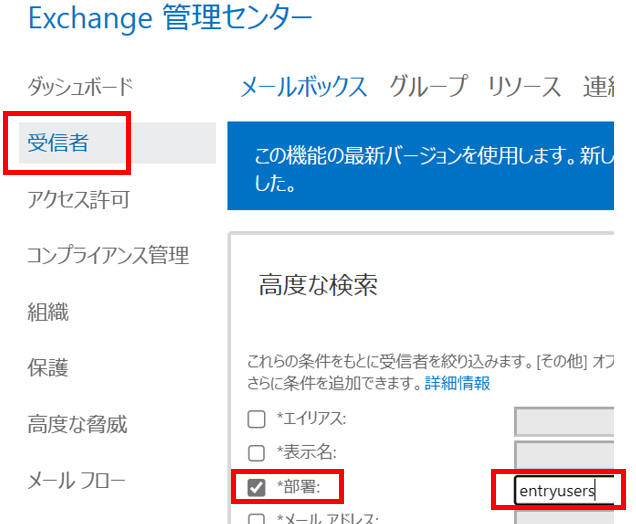Switch to メールボックス tab
Viewport: 636px width, 524px height.
303,87
